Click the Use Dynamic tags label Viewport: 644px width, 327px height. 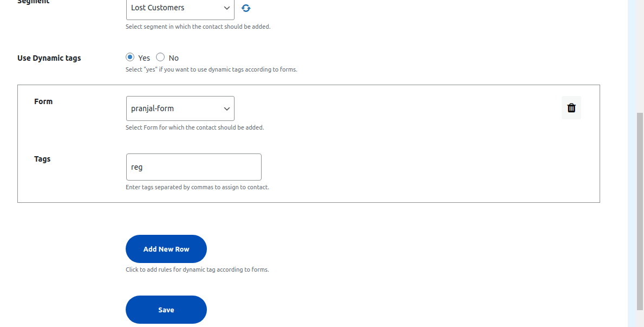pyautogui.click(x=49, y=58)
